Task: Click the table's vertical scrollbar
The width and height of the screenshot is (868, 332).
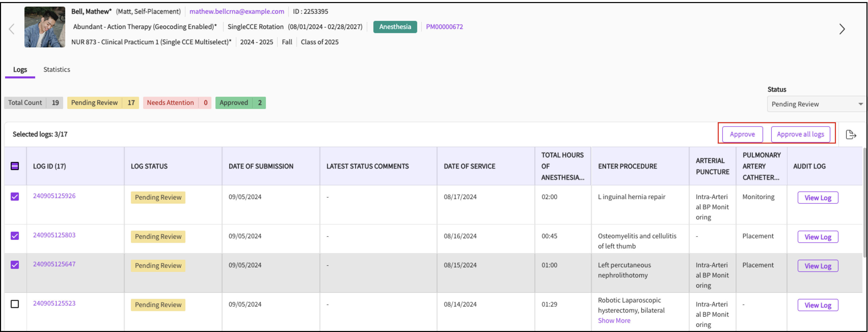Action: point(865,202)
